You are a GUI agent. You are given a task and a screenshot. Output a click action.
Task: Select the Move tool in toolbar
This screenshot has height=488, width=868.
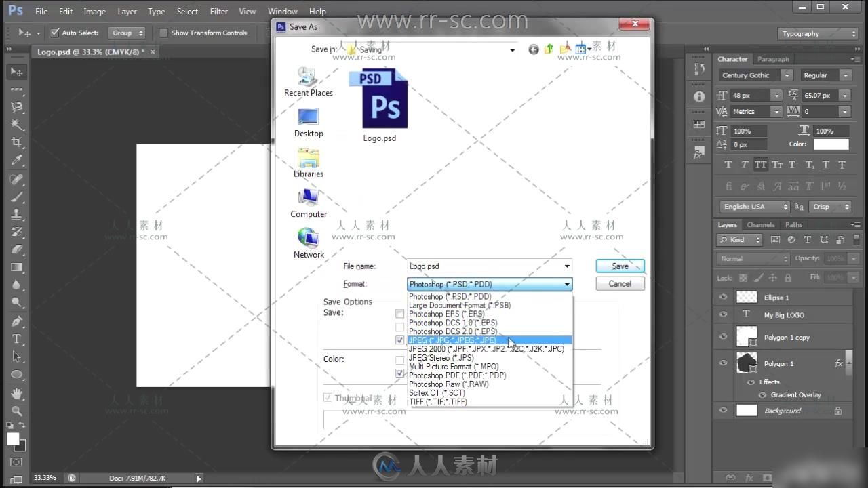point(16,72)
